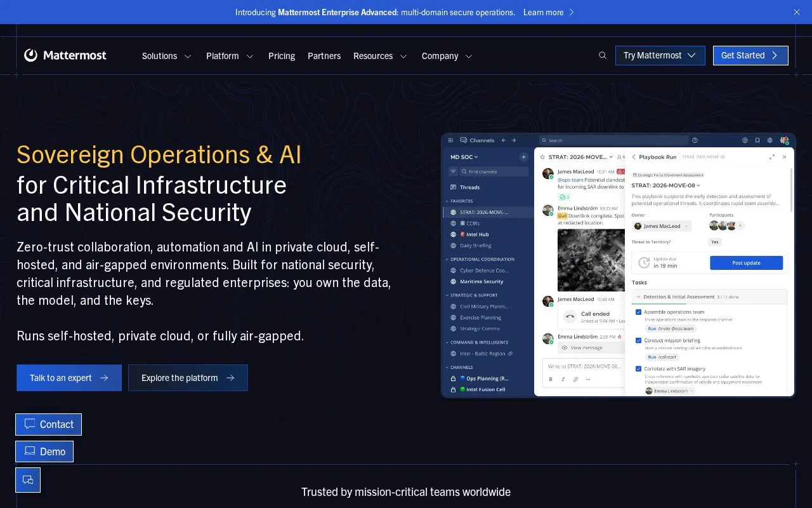The width and height of the screenshot is (812, 508).
Task: Close the announcement banner
Action: pyautogui.click(x=797, y=12)
